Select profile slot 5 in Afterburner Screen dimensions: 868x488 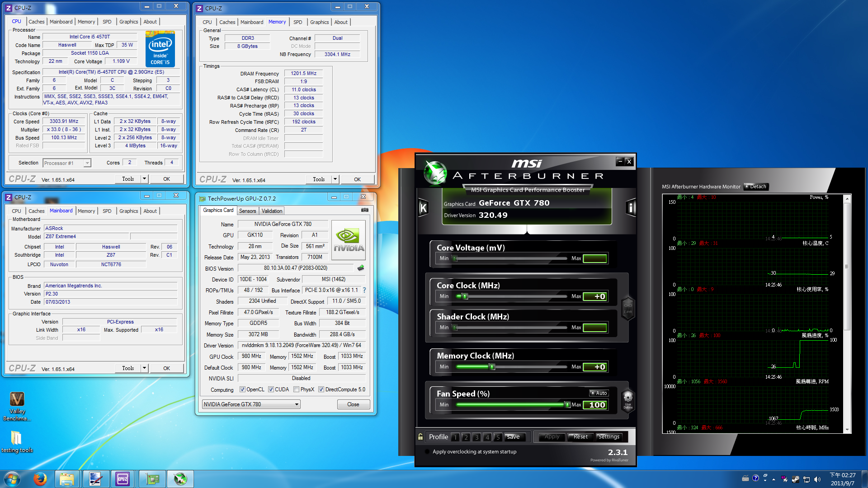tap(498, 437)
